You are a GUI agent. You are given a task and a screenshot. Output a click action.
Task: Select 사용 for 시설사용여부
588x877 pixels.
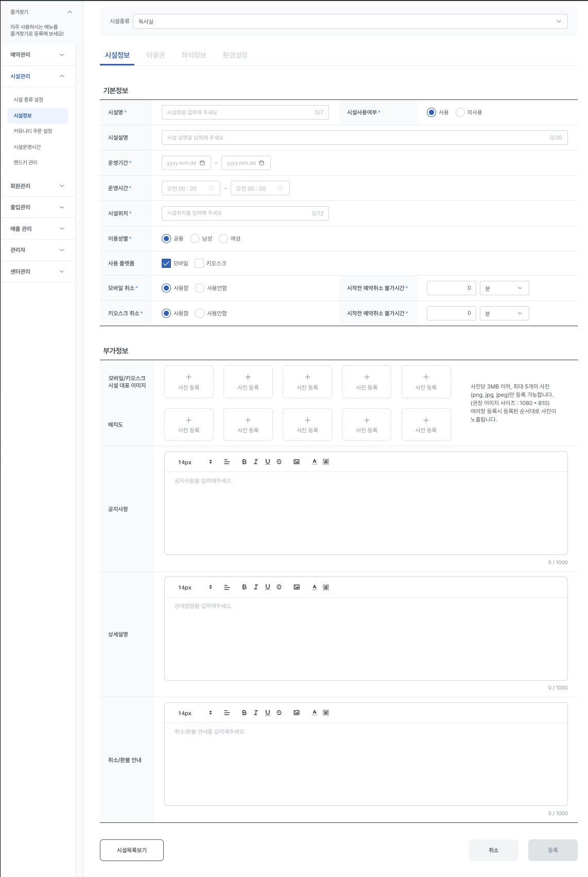coord(431,112)
